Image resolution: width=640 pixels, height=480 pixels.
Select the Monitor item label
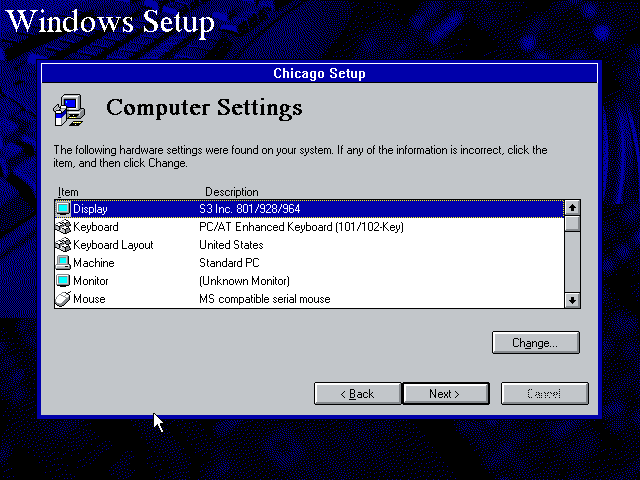coord(91,281)
